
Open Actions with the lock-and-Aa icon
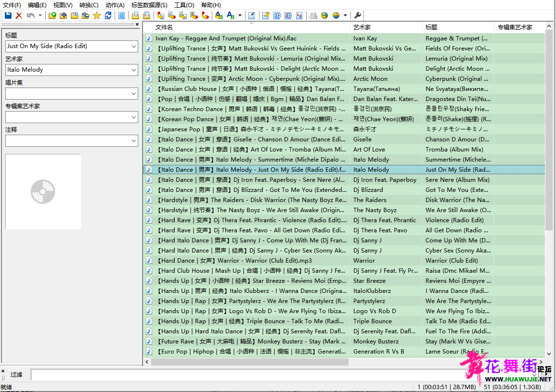coord(219,15)
